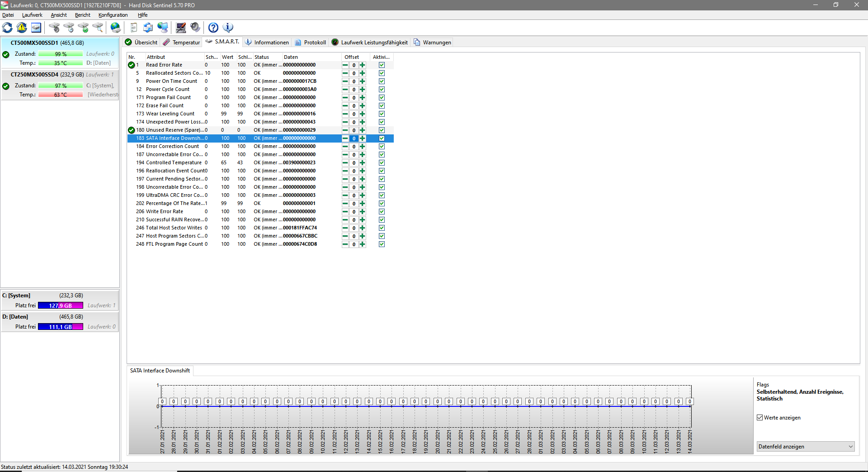
Task: Click the SATA Interface Downshift graph tab
Action: point(160,371)
